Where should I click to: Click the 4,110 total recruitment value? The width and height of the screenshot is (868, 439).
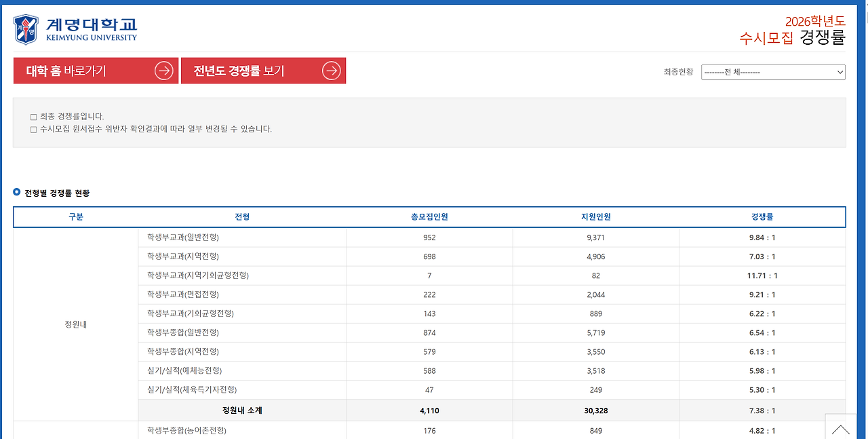[429, 411]
